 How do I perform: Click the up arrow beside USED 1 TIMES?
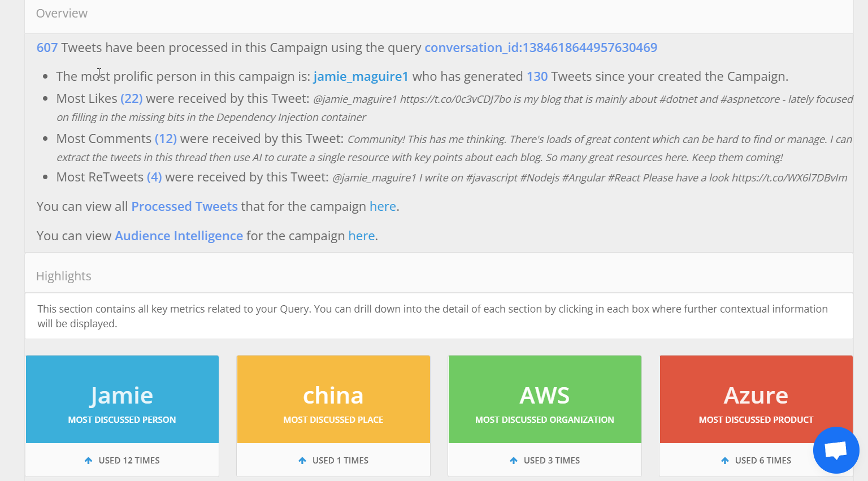[x=302, y=461]
